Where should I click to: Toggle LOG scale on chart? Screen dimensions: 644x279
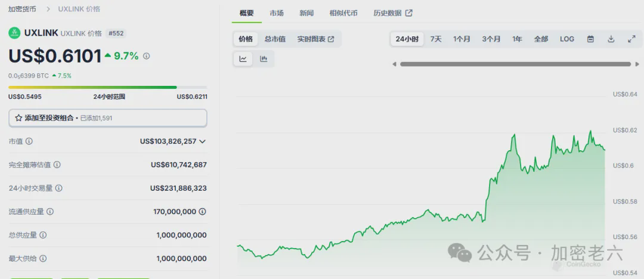[567, 39]
